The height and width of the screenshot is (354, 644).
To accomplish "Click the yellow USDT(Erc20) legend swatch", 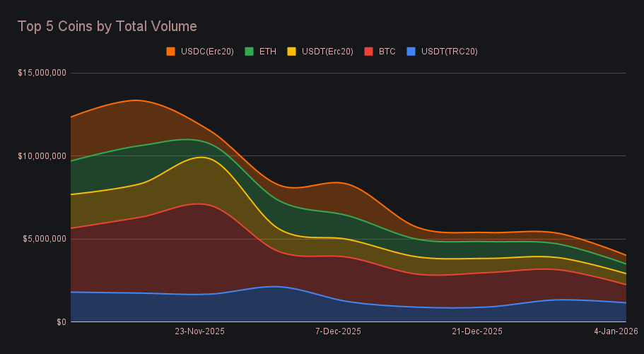I will pos(292,52).
